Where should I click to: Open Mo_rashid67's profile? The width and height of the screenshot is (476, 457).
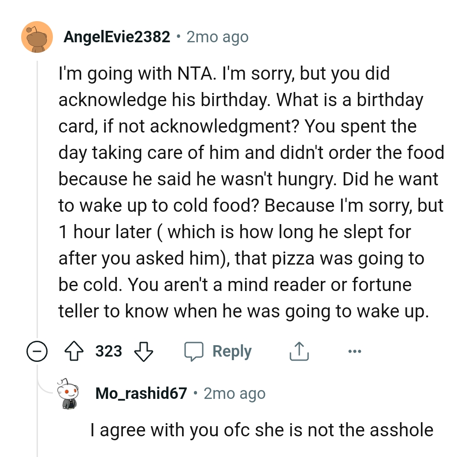tap(141, 393)
